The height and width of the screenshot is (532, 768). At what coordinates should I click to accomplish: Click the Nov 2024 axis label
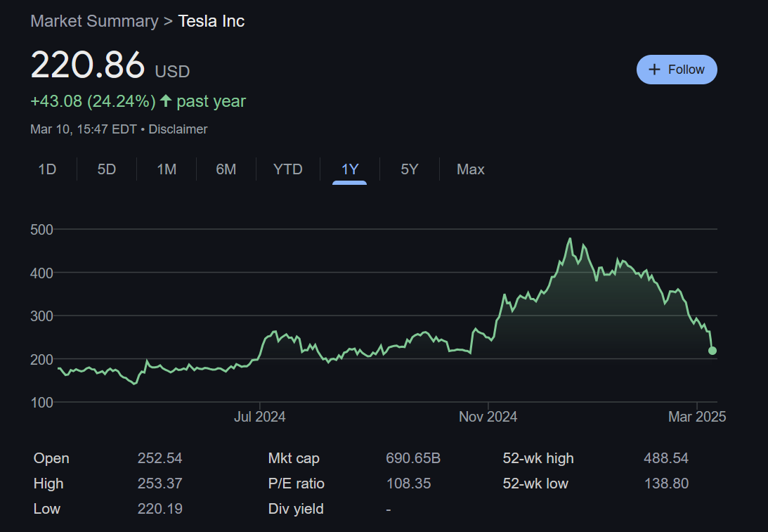tap(488, 417)
